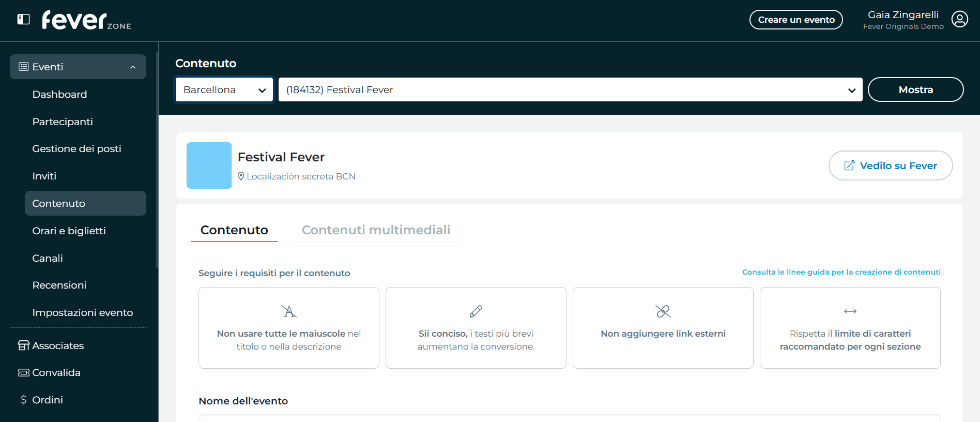The width and height of the screenshot is (980, 422).
Task: Open the user profile avatar icon
Action: (960, 20)
